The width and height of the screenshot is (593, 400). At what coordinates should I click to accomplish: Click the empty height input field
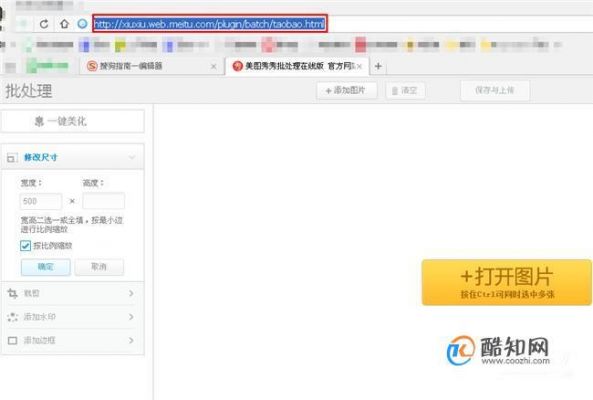104,201
